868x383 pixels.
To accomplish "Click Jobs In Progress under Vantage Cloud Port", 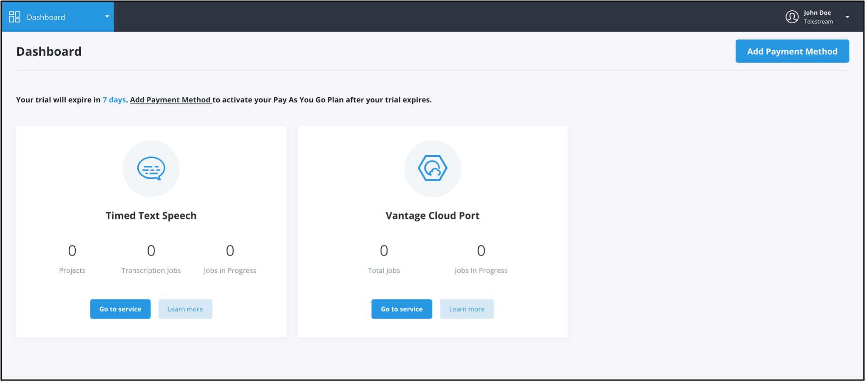I will (x=481, y=270).
